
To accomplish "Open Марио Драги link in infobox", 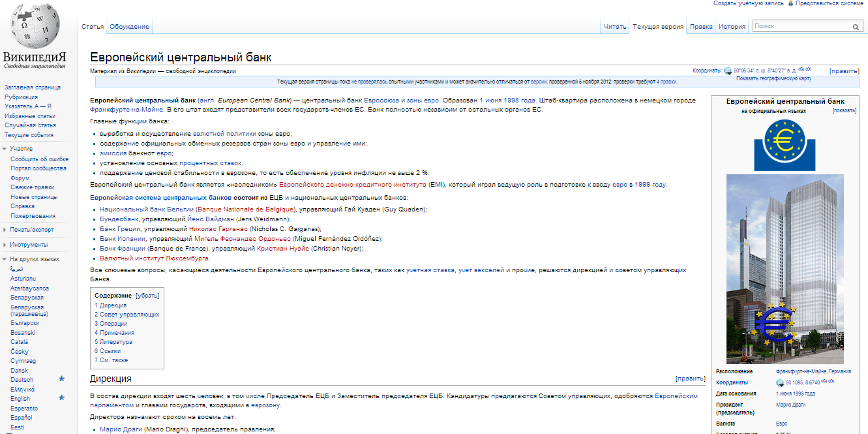I will [790, 405].
